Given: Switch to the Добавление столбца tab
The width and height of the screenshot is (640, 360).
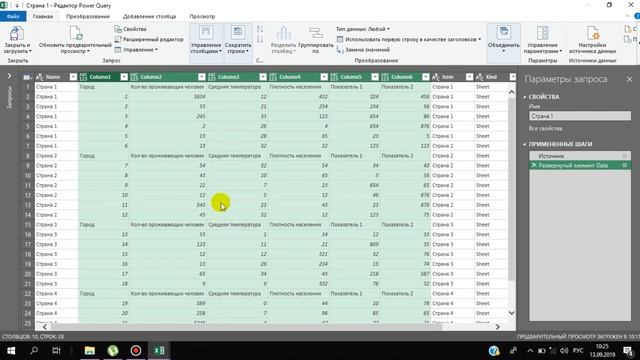Looking at the screenshot, I should [x=149, y=16].
